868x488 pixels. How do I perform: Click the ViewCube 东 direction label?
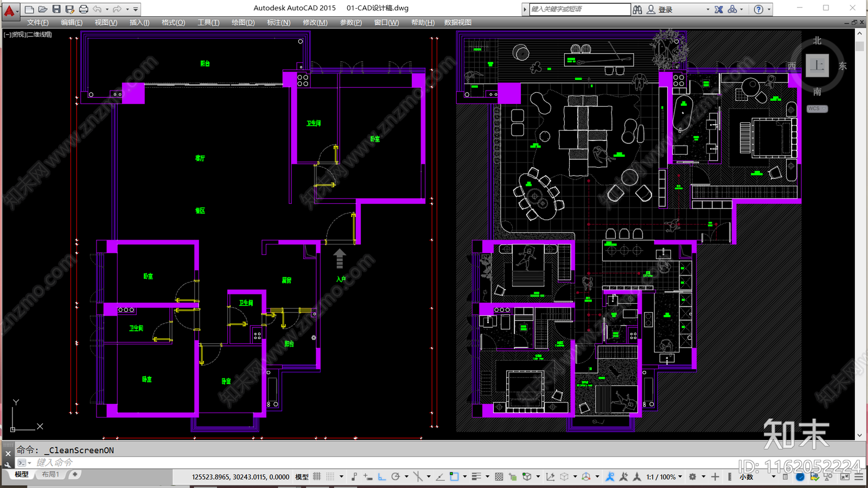click(x=843, y=66)
